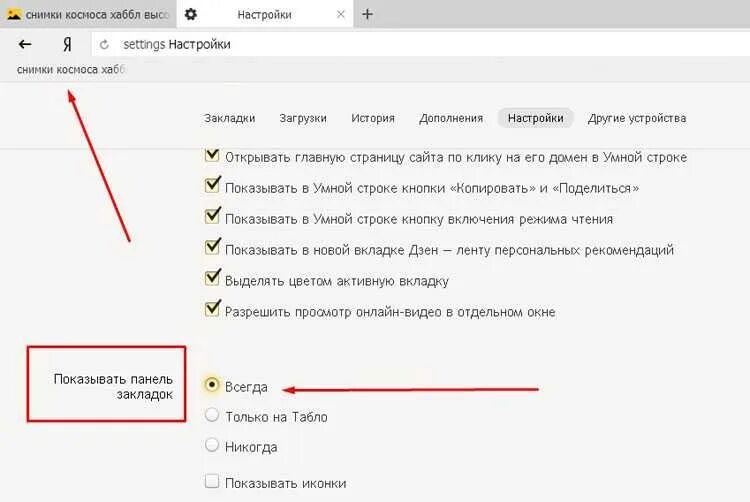This screenshot has width=750, height=502.
Task: Toggle кнопки «Копировать» и «Поделиться» checkbox
Action: tap(212, 185)
